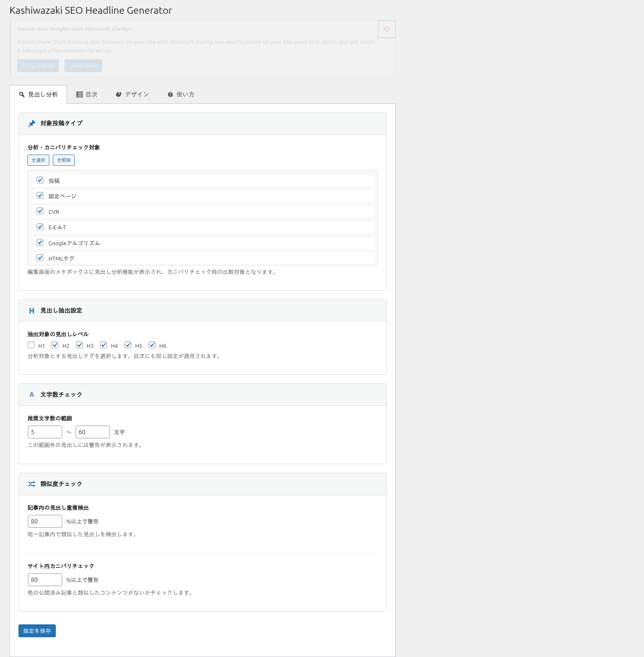The height and width of the screenshot is (657, 644).
Task: Dismiss the Microsoft Clarity notice
Action: (387, 29)
